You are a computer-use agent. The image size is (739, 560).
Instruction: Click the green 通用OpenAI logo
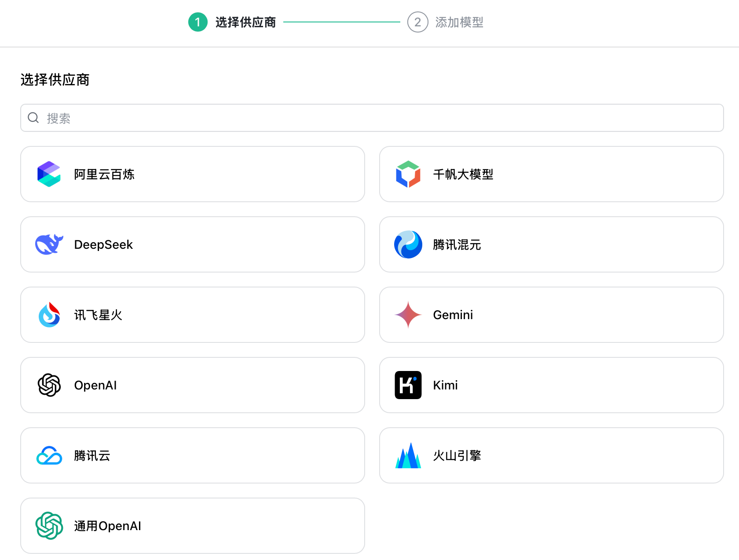pos(49,526)
